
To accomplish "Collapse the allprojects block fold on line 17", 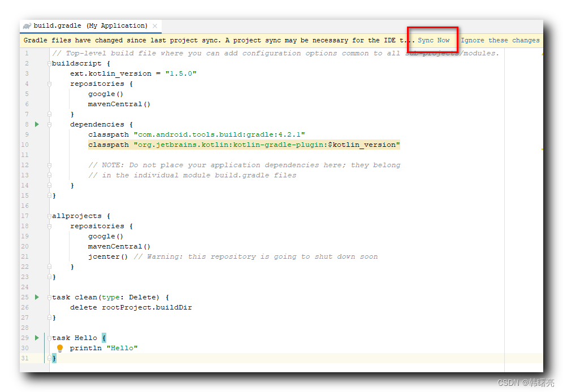I will tap(49, 216).
